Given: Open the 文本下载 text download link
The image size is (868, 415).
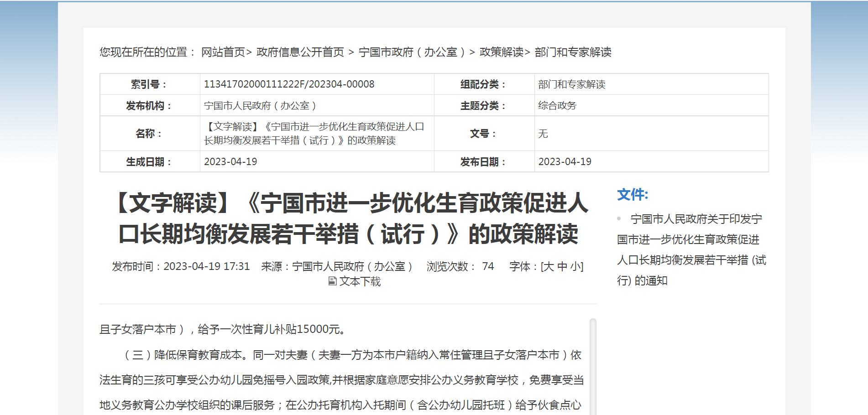Looking at the screenshot, I should tap(360, 281).
